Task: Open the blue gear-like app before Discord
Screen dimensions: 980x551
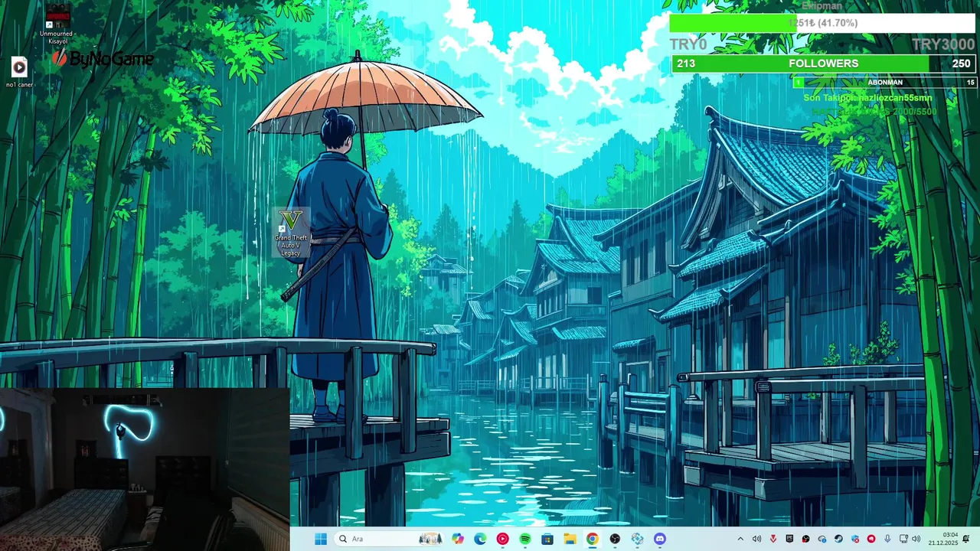Action: point(637,539)
